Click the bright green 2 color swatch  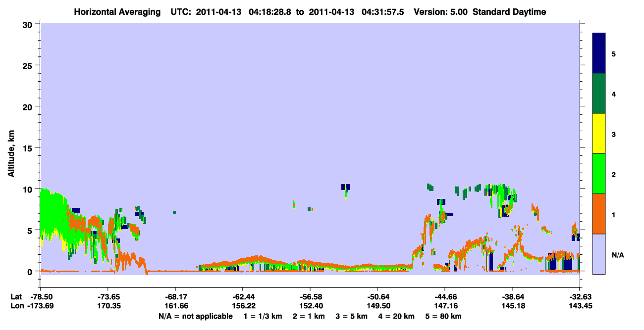pos(599,174)
